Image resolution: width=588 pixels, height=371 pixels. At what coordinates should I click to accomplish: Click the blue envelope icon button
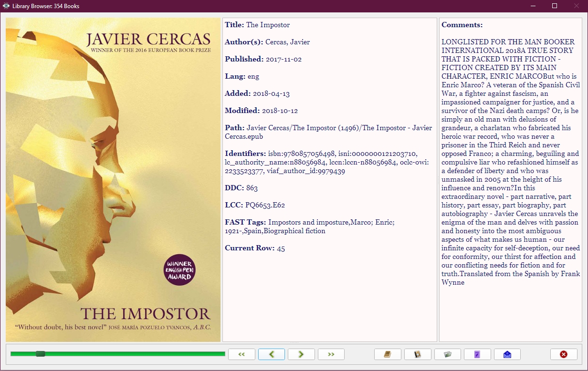point(507,354)
